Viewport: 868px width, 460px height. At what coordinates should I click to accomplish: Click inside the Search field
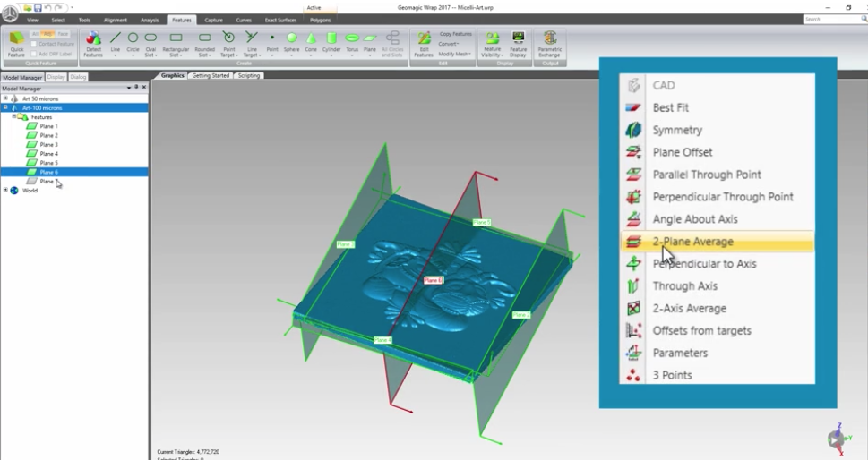click(x=831, y=19)
